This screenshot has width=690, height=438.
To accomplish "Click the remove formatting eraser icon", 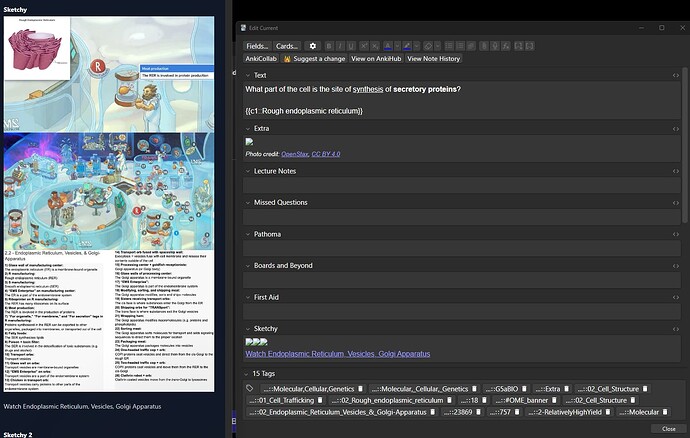I will 428,46.
